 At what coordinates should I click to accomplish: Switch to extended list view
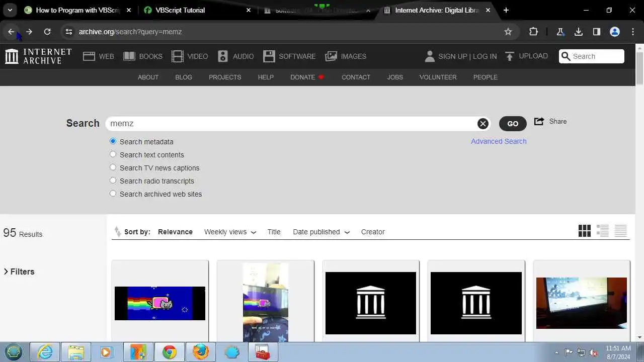pyautogui.click(x=603, y=231)
